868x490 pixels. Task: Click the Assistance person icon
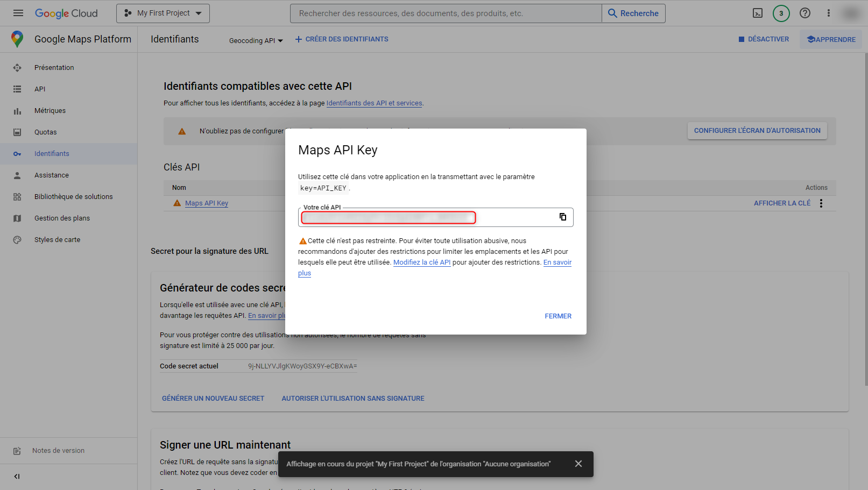coord(17,175)
